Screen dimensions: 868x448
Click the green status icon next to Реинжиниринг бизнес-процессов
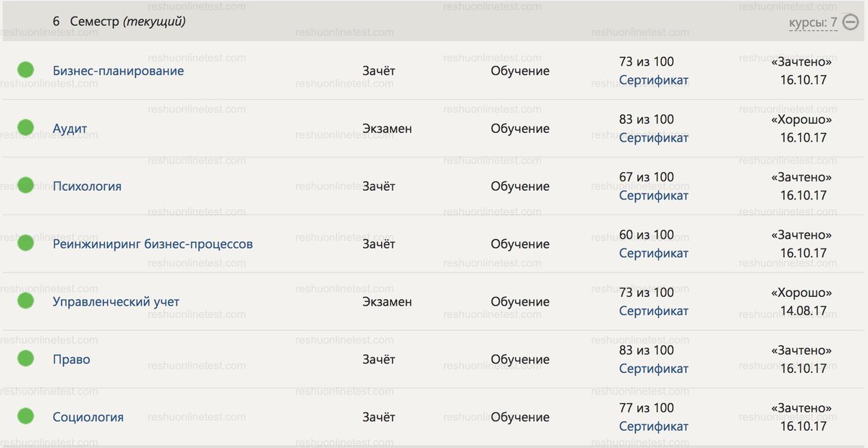coord(25,243)
